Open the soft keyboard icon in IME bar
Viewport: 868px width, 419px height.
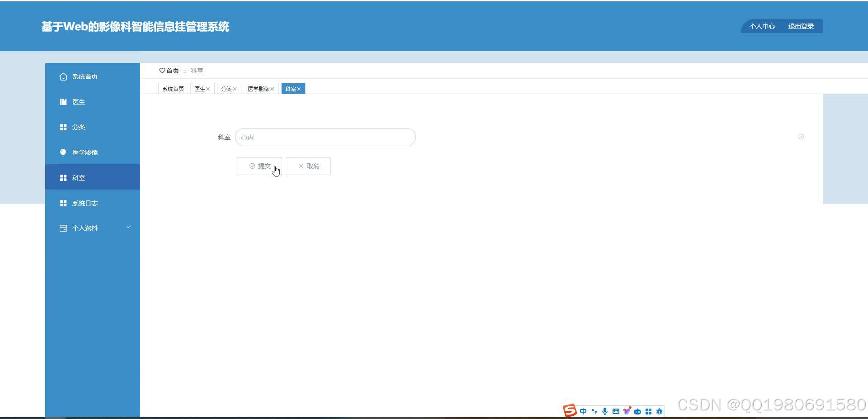coord(616,411)
